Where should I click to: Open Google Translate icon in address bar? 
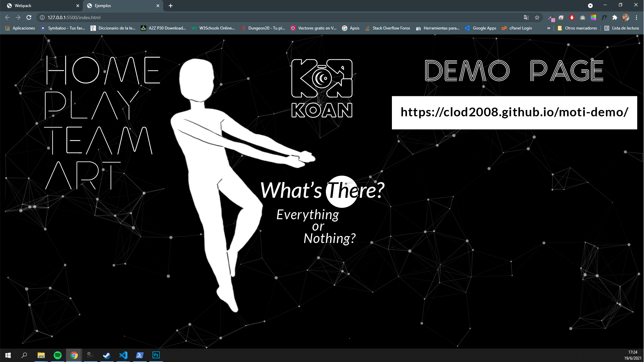pyautogui.click(x=525, y=17)
